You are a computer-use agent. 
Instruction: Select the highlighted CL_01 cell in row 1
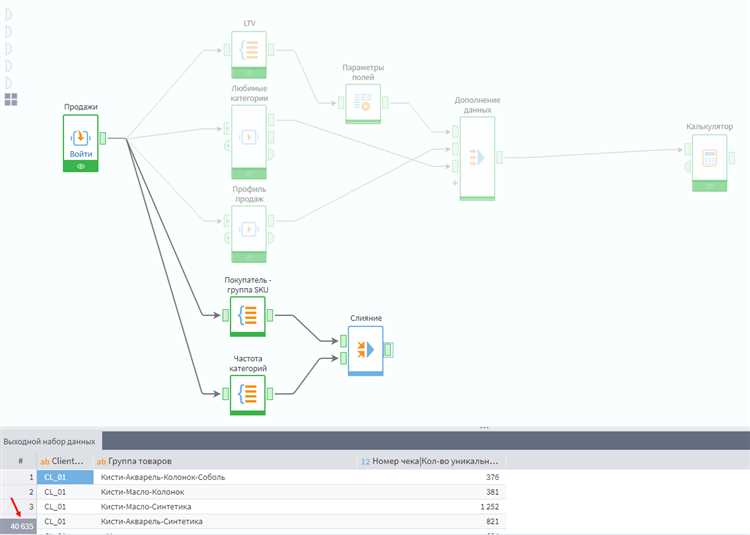click(x=66, y=477)
